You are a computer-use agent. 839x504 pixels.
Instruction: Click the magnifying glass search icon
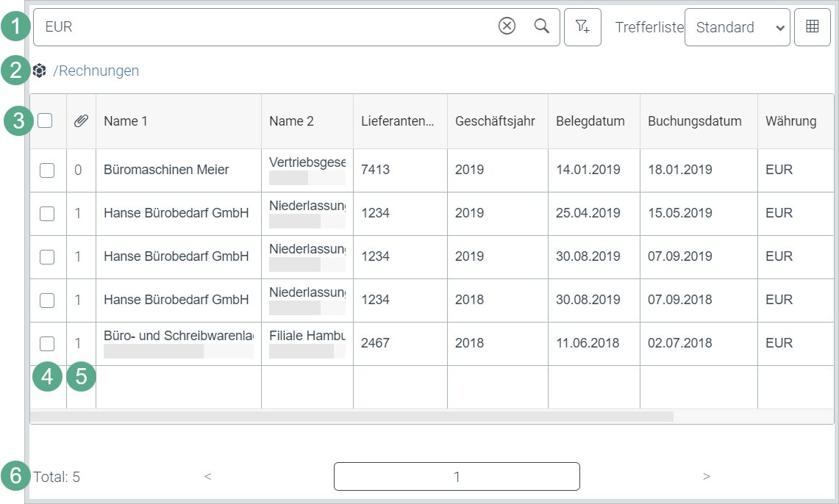click(x=542, y=26)
